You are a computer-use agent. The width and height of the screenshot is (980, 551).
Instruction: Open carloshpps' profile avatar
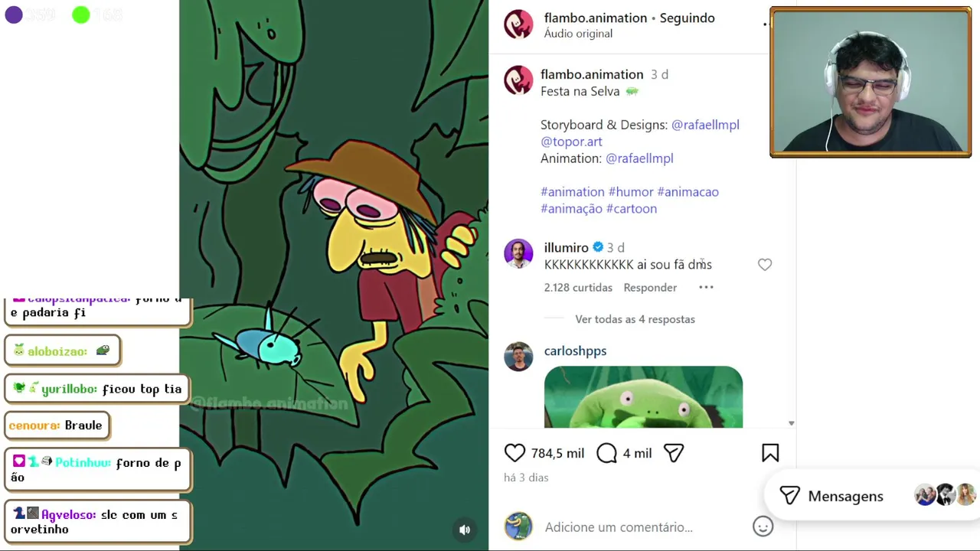(x=518, y=357)
